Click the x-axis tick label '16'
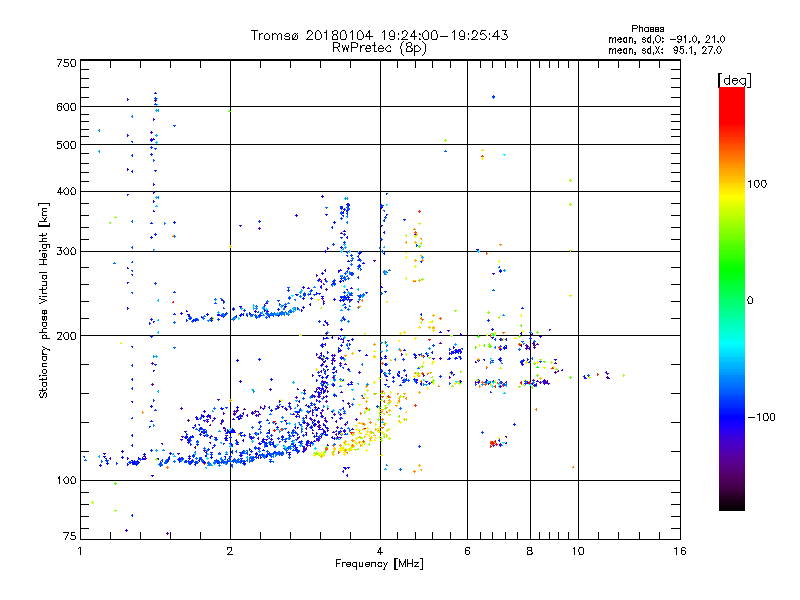800x600 pixels. [x=680, y=551]
